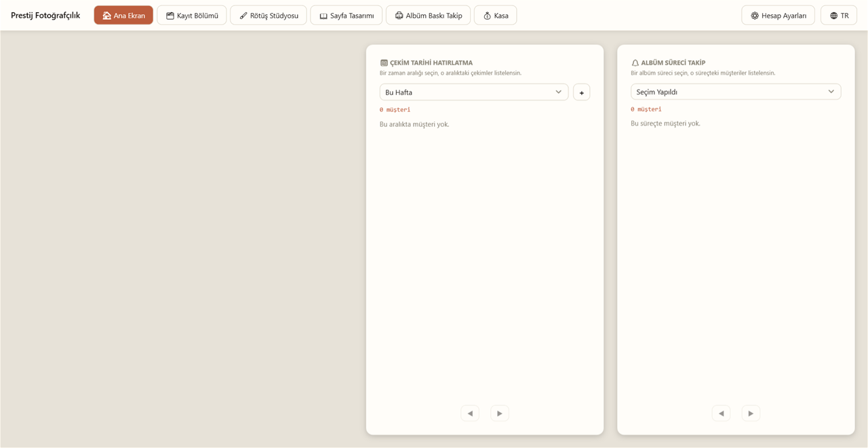This screenshot has height=448, width=868.
Task: Go to next page in Albüm Süreci Takip
Action: (x=751, y=413)
